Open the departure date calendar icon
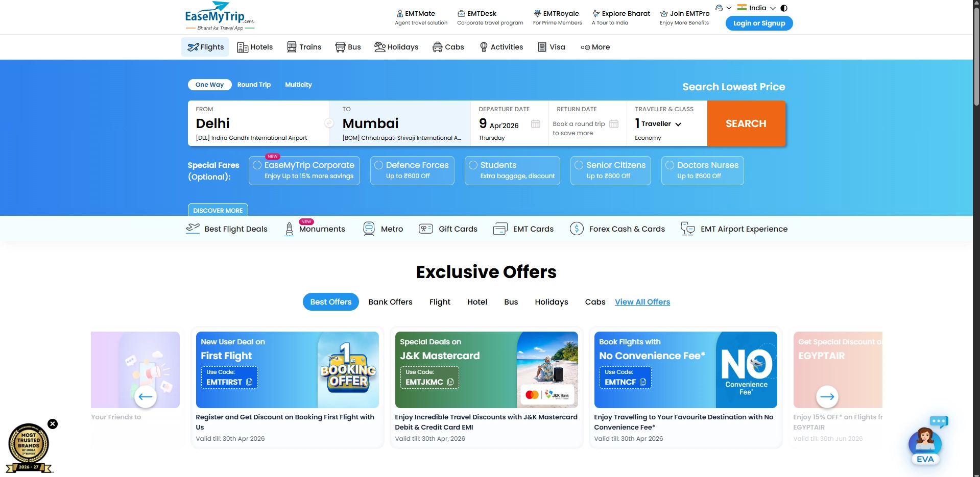 (x=535, y=124)
